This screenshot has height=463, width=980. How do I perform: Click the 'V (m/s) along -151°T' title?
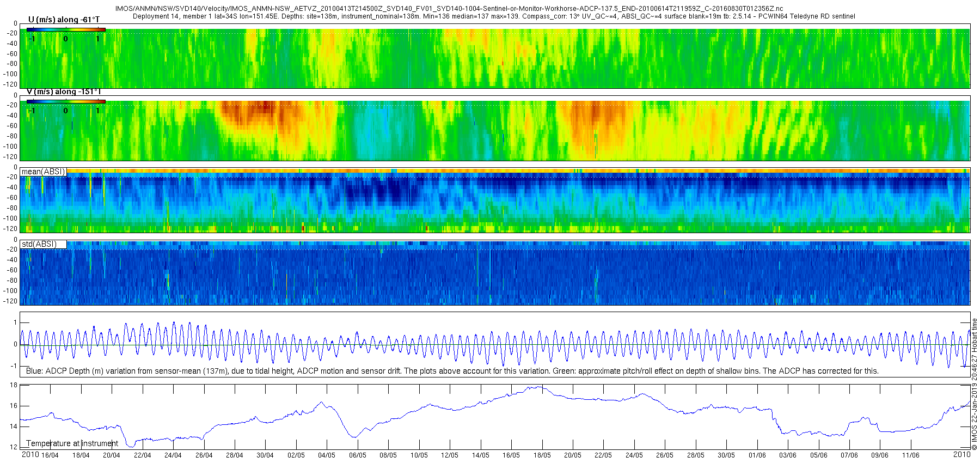click(64, 92)
